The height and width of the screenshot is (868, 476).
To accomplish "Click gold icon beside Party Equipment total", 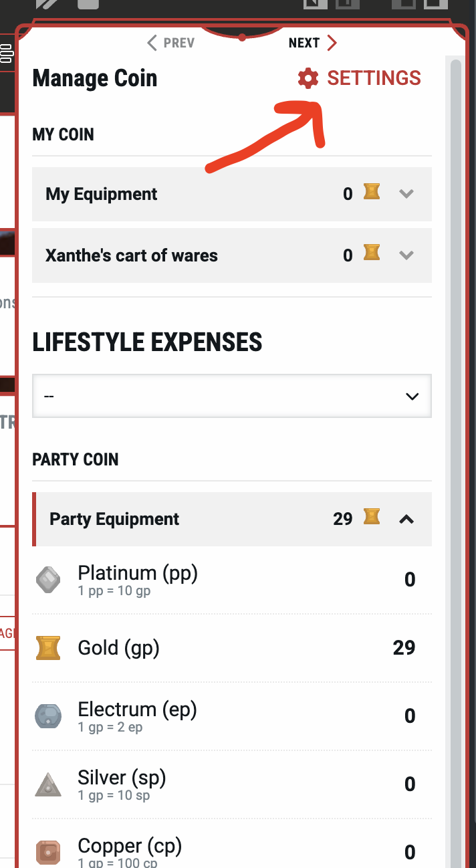I will [x=372, y=517].
